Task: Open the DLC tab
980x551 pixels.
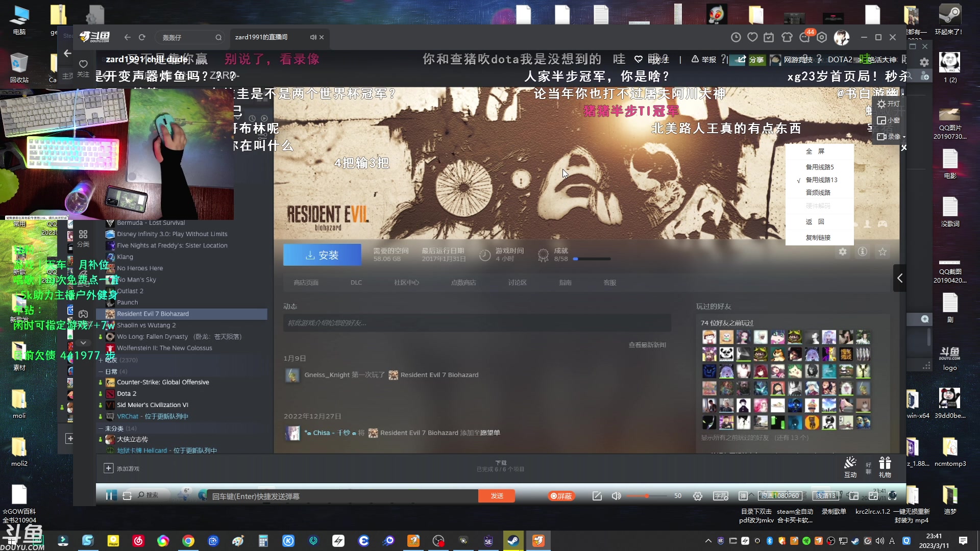Action: [356, 283]
